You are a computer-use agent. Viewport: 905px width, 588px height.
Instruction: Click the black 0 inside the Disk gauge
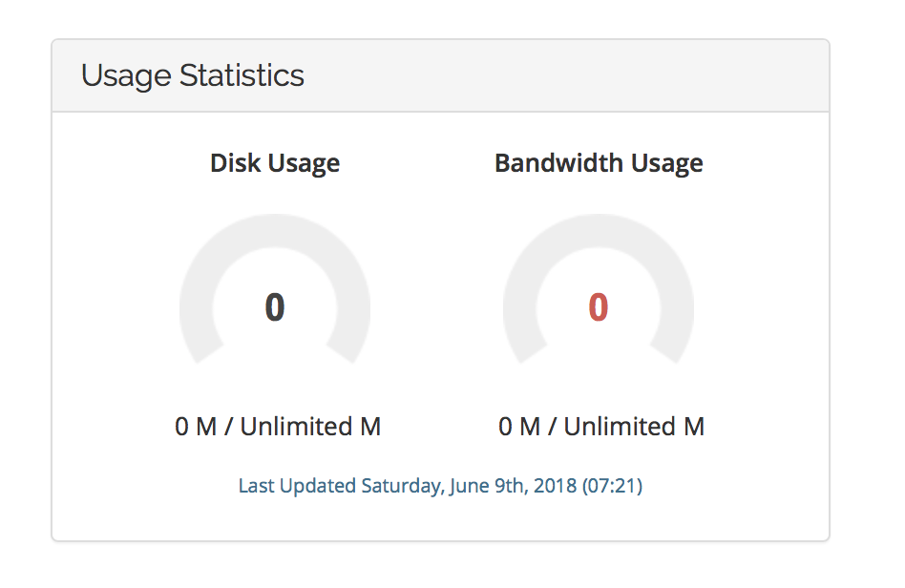(x=275, y=307)
